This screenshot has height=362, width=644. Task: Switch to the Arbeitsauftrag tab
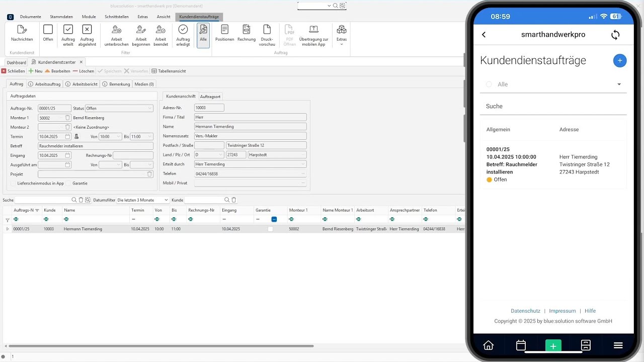44,84
